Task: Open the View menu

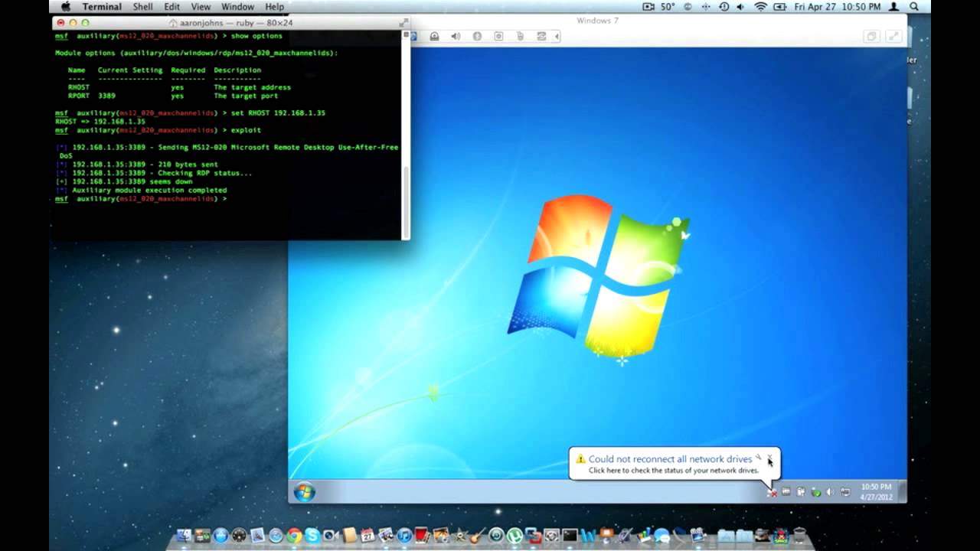Action: coord(201,6)
